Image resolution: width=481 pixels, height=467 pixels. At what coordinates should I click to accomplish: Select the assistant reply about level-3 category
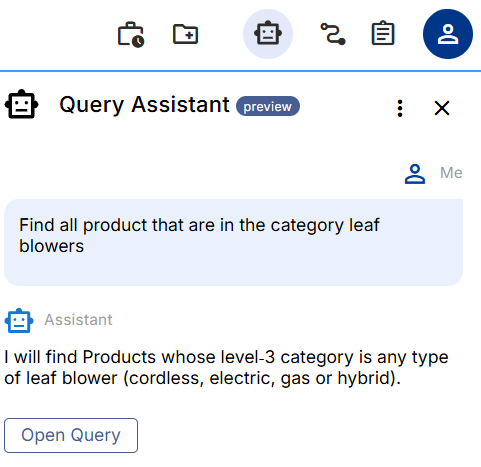(x=226, y=367)
